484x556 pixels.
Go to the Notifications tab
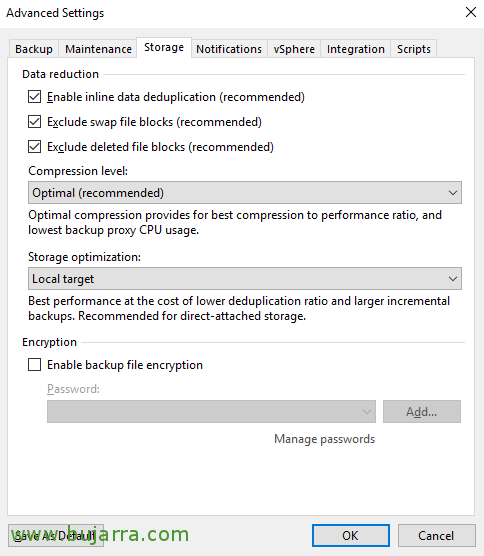click(229, 49)
